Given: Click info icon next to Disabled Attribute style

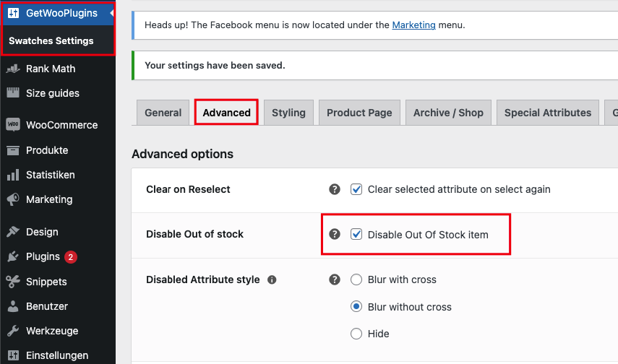Looking at the screenshot, I should pos(272,279).
